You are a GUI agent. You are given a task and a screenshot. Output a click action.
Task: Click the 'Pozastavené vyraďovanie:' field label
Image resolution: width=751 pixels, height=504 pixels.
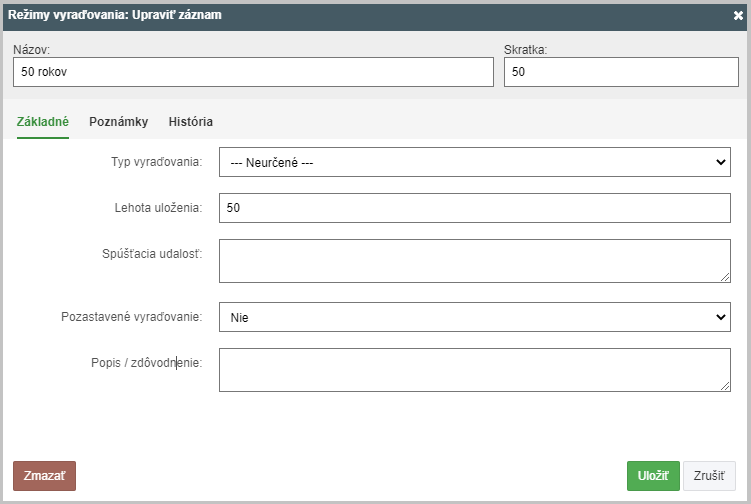[132, 317]
